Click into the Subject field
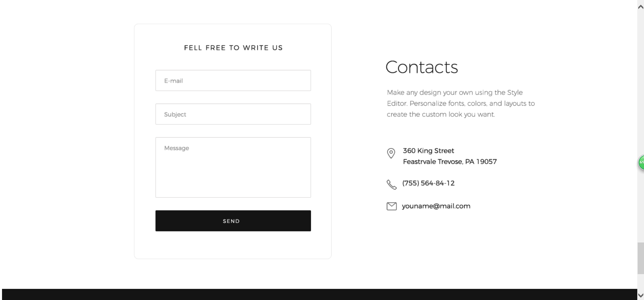The width and height of the screenshot is (644, 300). (x=233, y=114)
